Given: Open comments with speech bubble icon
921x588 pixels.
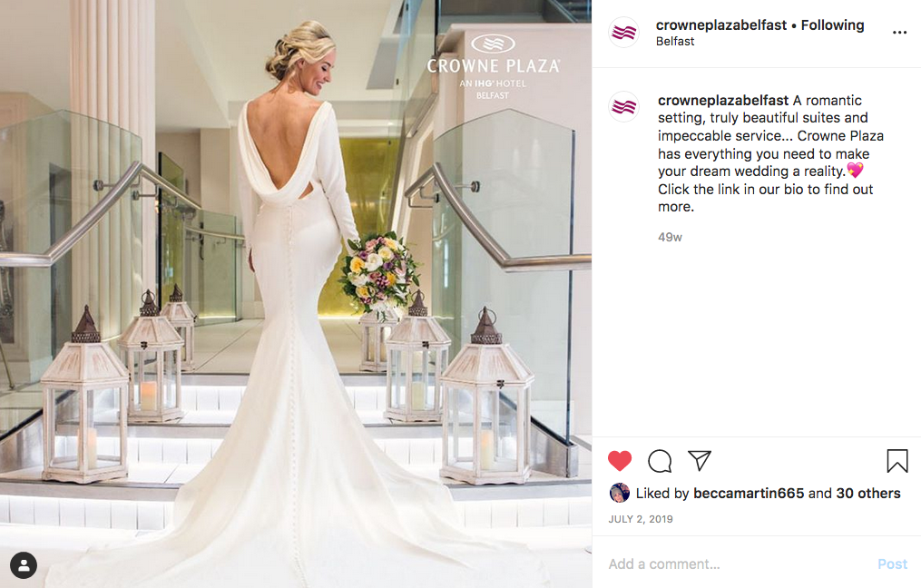Looking at the screenshot, I should point(660,461).
